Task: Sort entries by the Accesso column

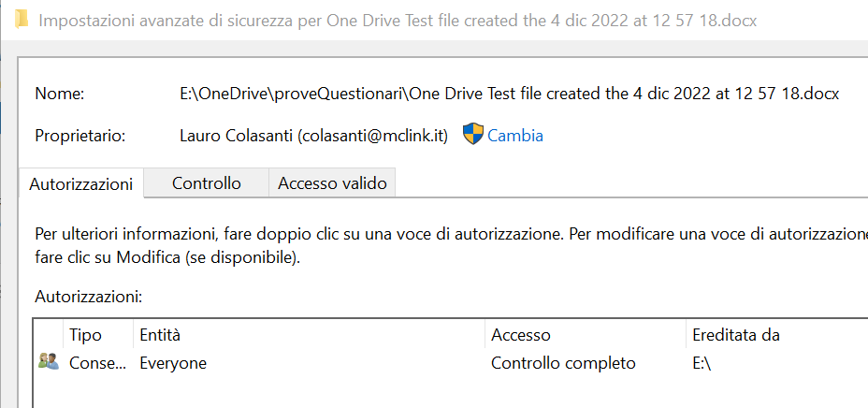Action: click(x=521, y=335)
